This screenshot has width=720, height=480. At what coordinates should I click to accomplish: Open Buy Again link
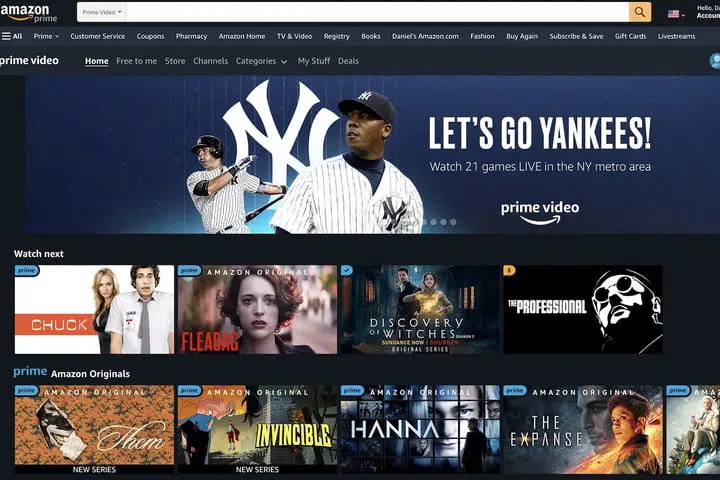click(522, 36)
